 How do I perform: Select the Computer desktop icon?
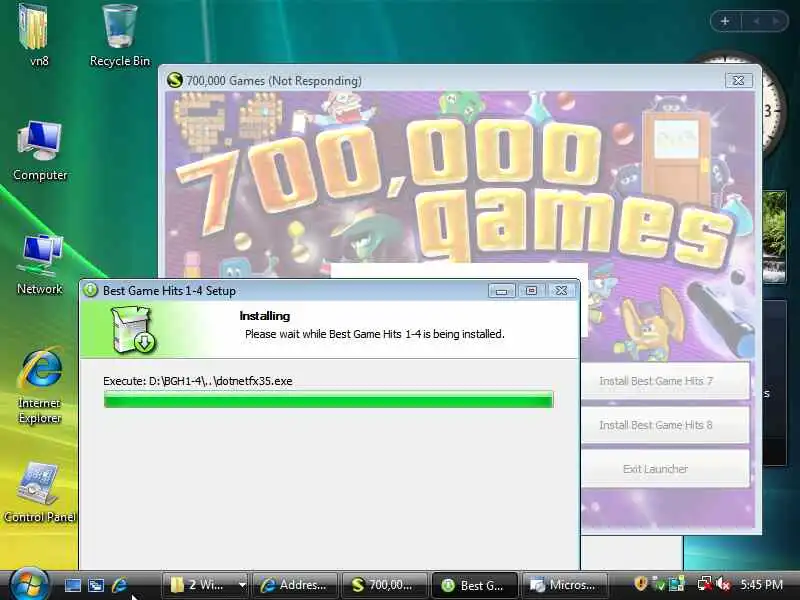(40, 149)
